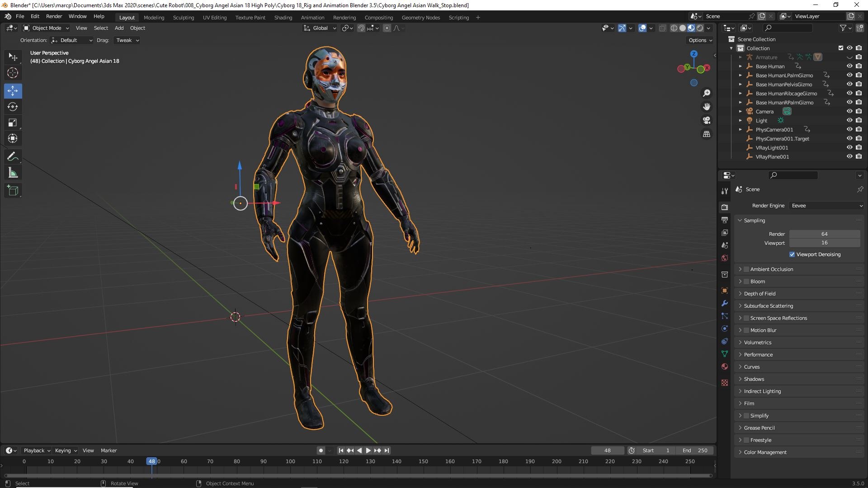Adjust the Viewport samples field

pos(825,243)
